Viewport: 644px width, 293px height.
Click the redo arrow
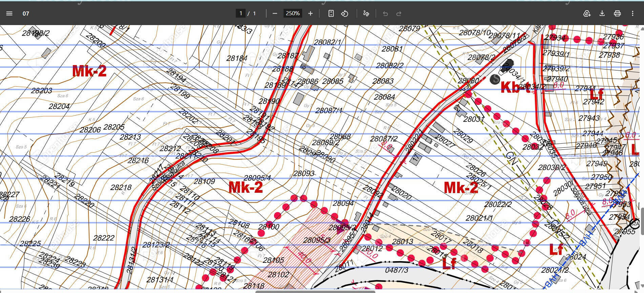(399, 14)
